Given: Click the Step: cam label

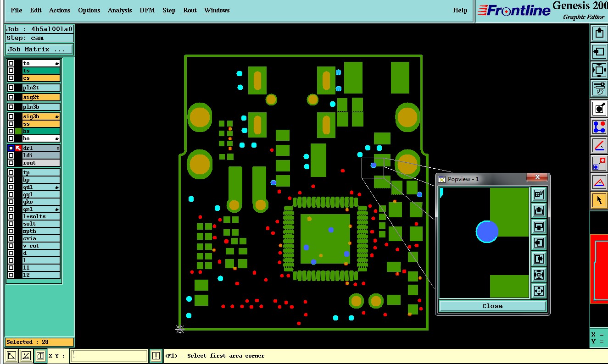Looking at the screenshot, I should tap(39, 38).
